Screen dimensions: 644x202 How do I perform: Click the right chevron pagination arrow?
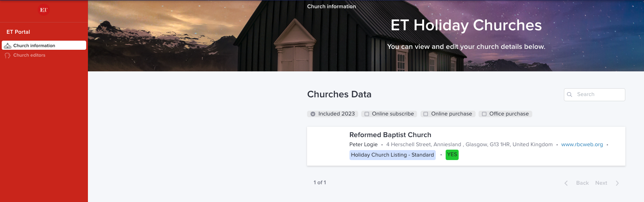617,183
